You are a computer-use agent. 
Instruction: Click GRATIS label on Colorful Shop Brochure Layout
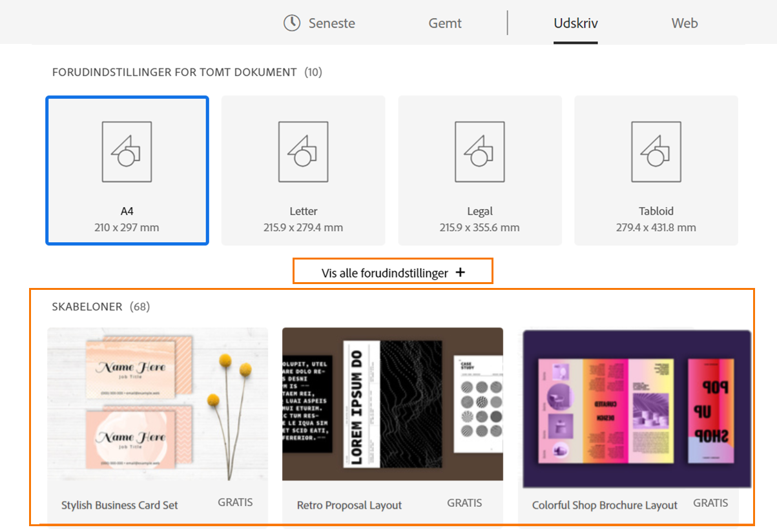click(710, 502)
